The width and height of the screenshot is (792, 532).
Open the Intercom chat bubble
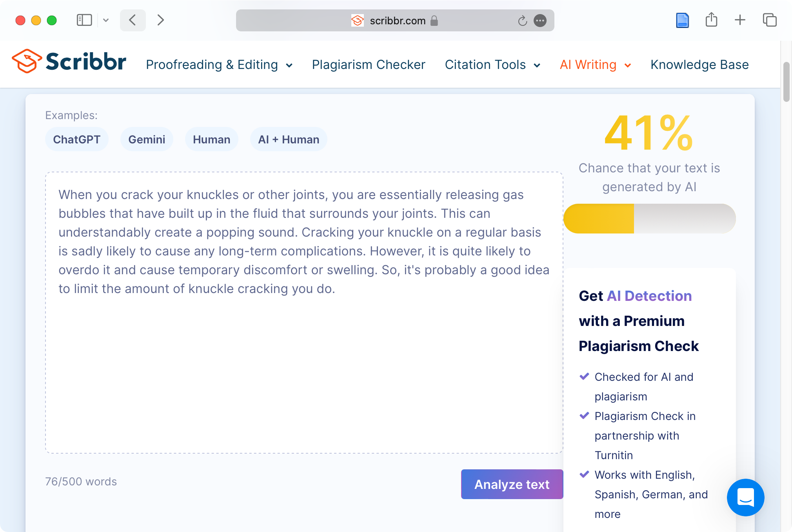pos(745,497)
